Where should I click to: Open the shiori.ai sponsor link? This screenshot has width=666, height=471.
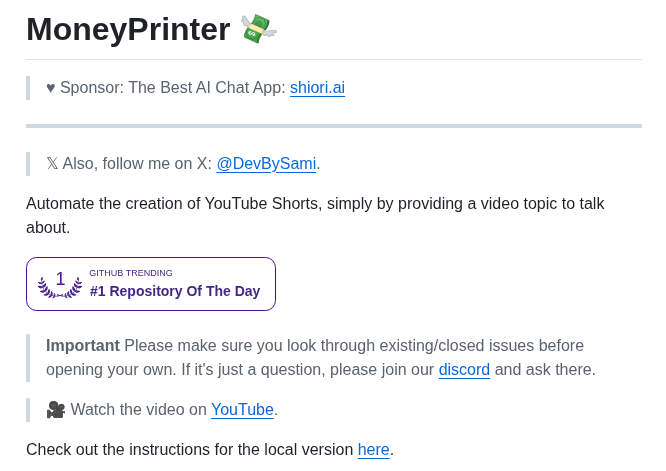[317, 87]
